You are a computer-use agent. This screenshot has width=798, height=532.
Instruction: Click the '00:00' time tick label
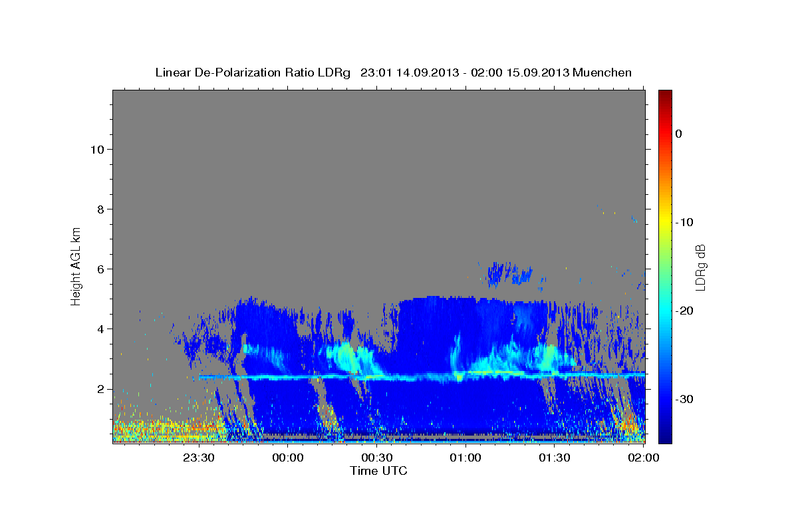tap(288, 458)
